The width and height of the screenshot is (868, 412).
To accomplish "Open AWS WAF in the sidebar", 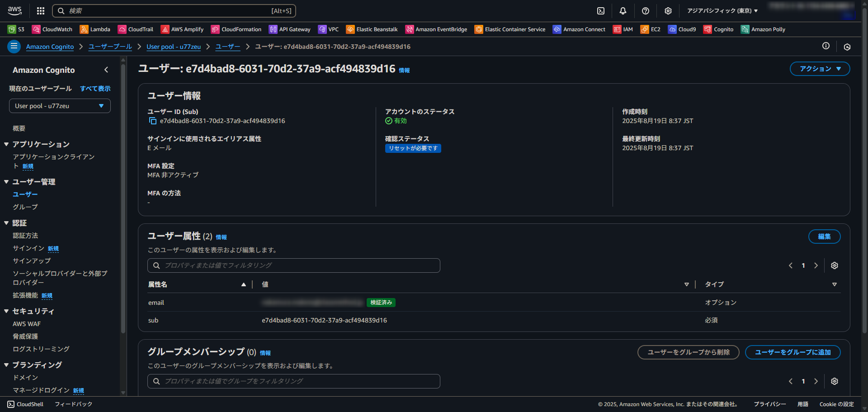I will 27,324.
